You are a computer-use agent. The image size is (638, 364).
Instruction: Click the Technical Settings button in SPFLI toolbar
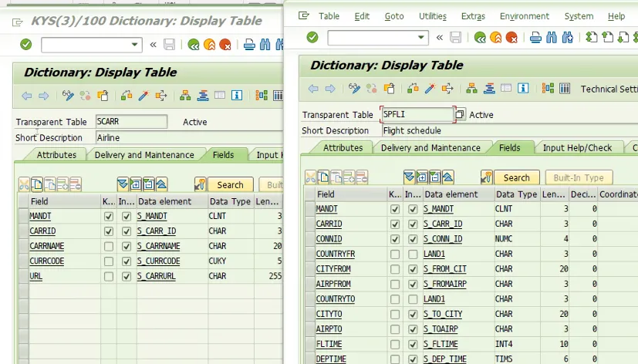(609, 89)
